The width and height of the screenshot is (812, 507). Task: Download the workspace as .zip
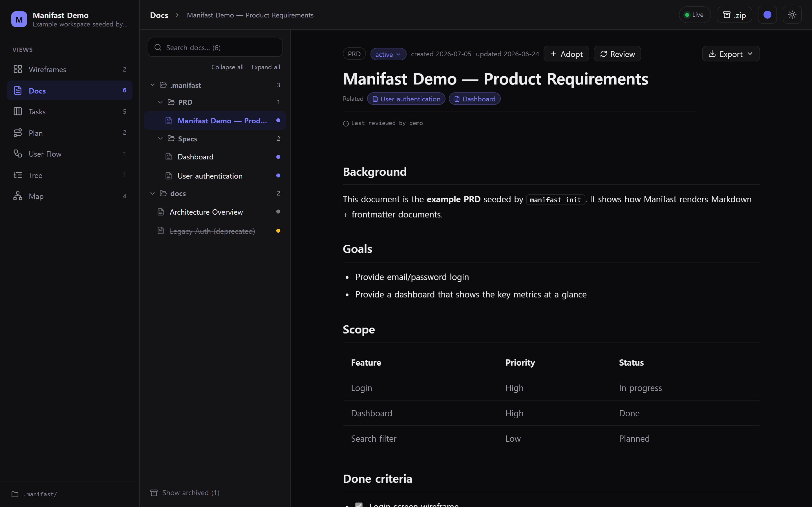(734, 15)
